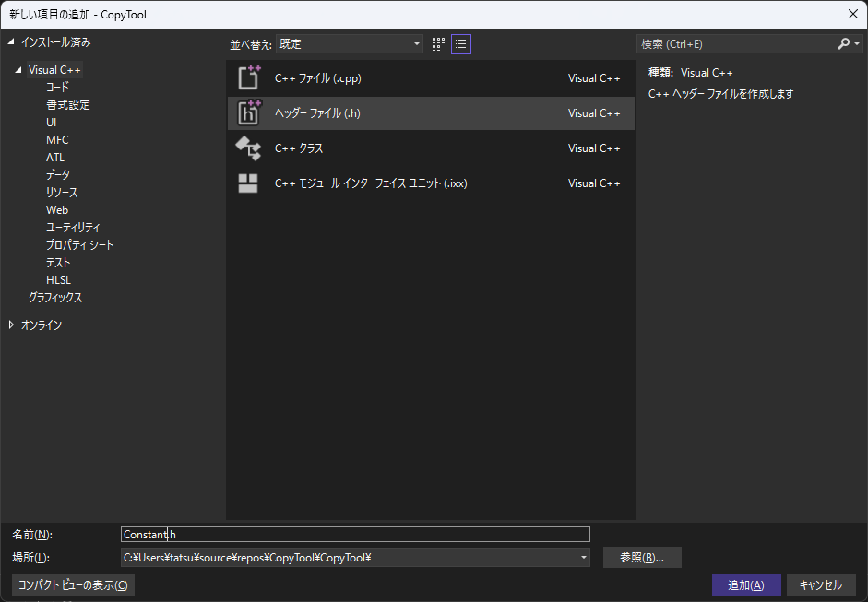Image resolution: width=868 pixels, height=602 pixels.
Task: Select the MFC category
Action: point(57,140)
